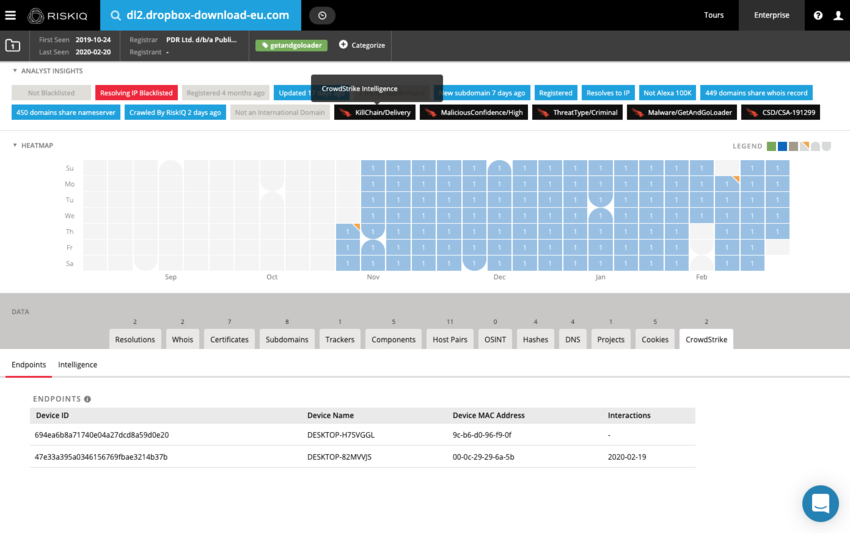Switch to the Resolutions tab
The width and height of the screenshot is (850, 533).
pos(135,339)
